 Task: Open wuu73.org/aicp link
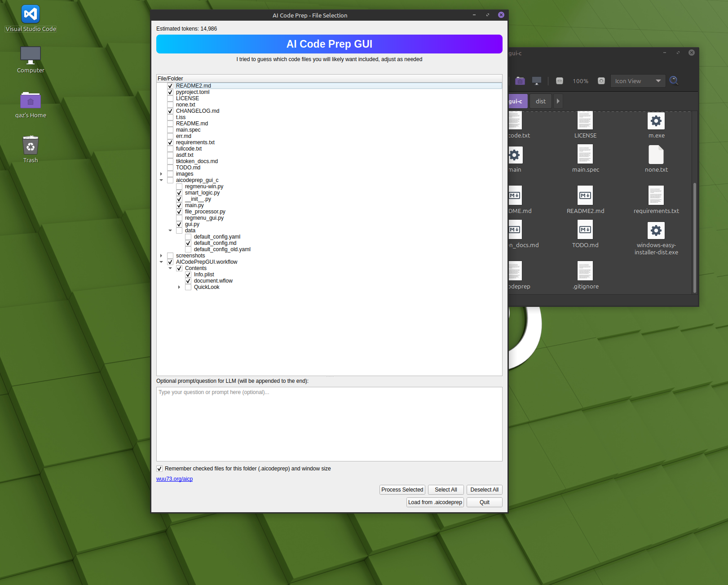175,479
